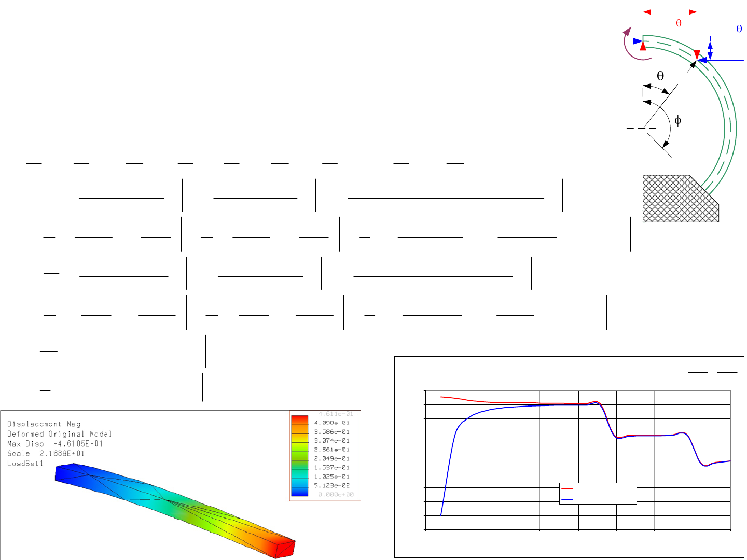Click the blue theta symbol

tap(739, 29)
